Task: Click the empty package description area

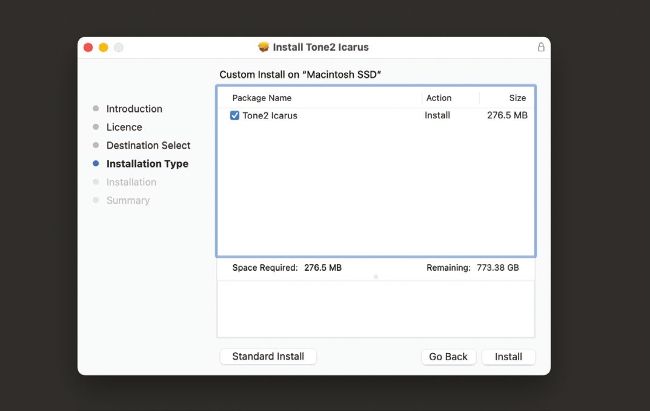Action: tap(376, 309)
